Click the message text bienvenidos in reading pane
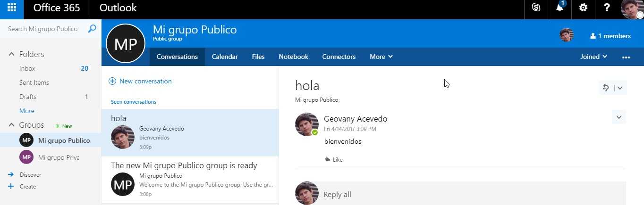Viewport: 644px width, 205px height. pyautogui.click(x=343, y=141)
